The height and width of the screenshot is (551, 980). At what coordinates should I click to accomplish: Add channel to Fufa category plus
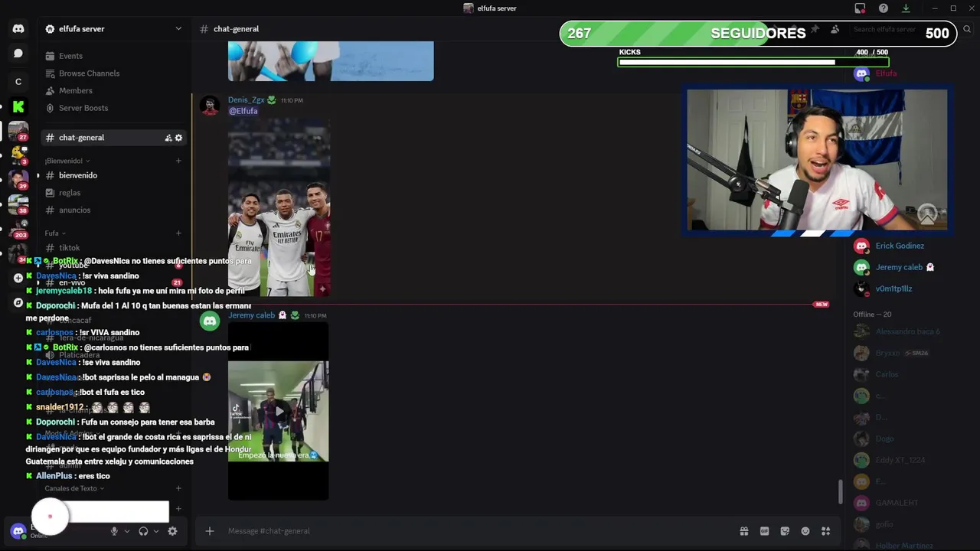pos(178,233)
